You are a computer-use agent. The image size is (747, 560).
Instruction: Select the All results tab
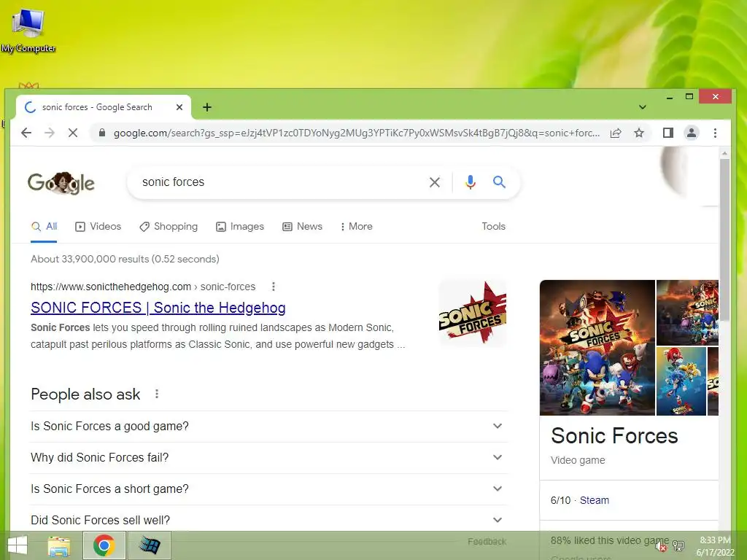[x=44, y=227]
